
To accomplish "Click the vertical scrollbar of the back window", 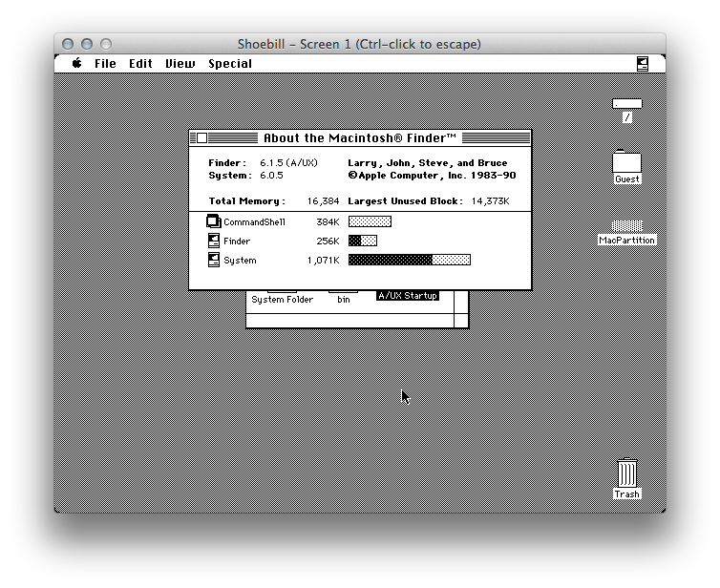I will point(461,302).
